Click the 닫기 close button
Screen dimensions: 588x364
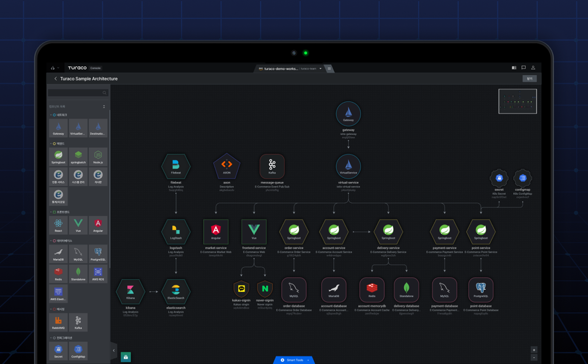(x=529, y=79)
